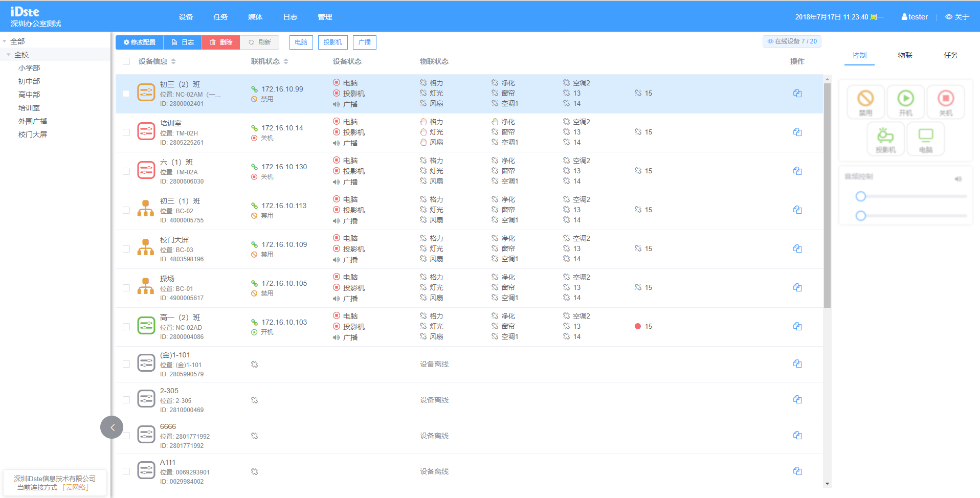Screen dimensions: 980x498
Task: Sort by 联机状态 column arrows
Action: [x=286, y=61]
